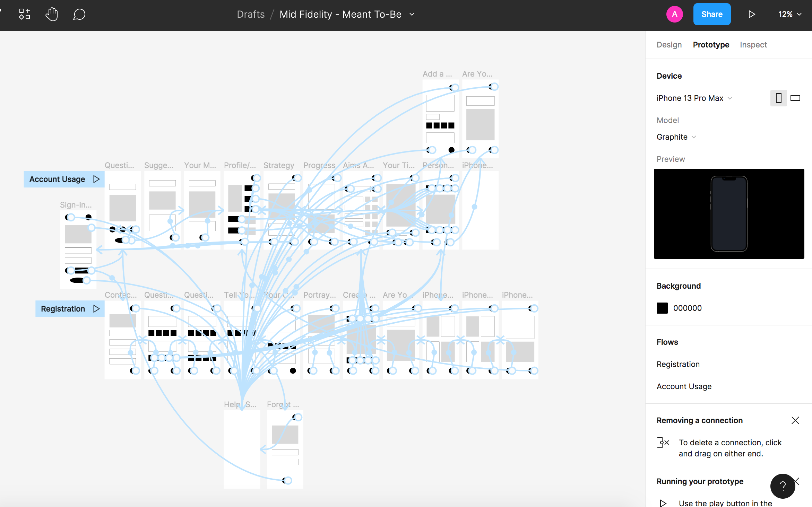
Task: Play the Account Usage flow
Action: point(96,179)
